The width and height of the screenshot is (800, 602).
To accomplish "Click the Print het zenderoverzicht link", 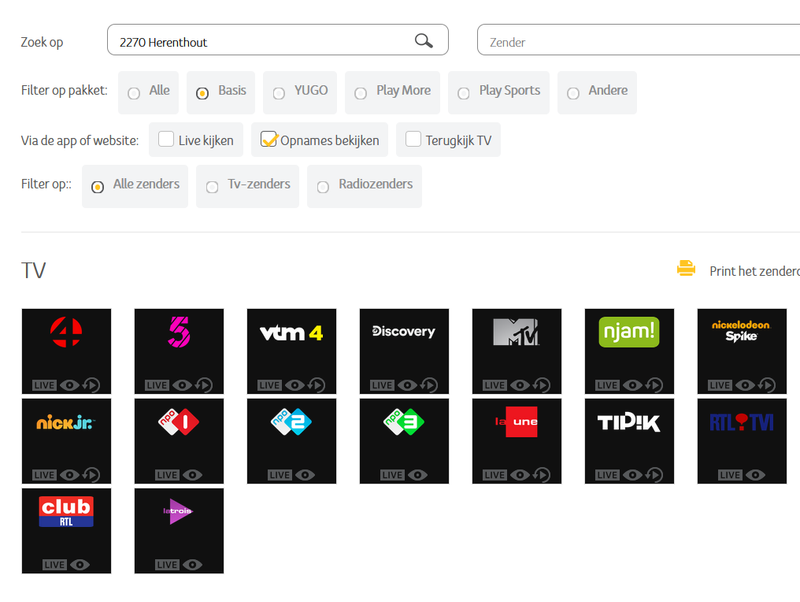I will click(754, 271).
